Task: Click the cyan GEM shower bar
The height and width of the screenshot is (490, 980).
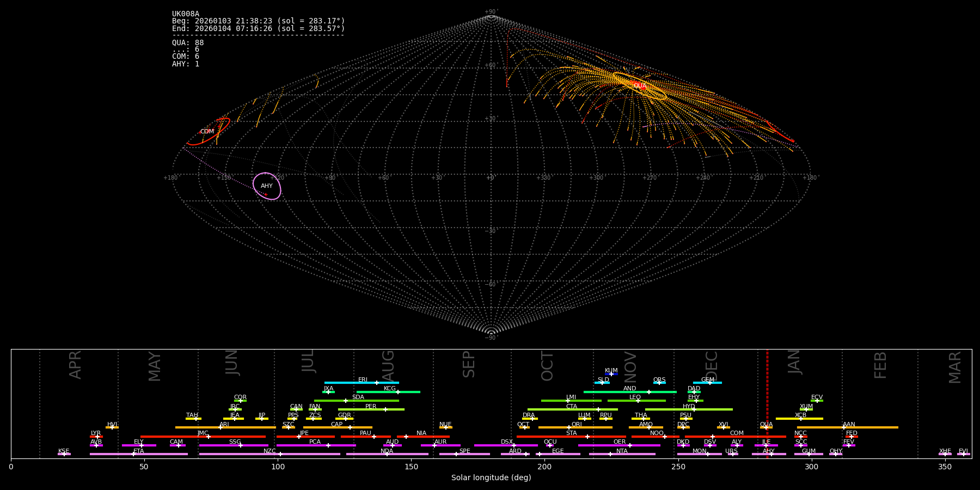Action: click(707, 383)
